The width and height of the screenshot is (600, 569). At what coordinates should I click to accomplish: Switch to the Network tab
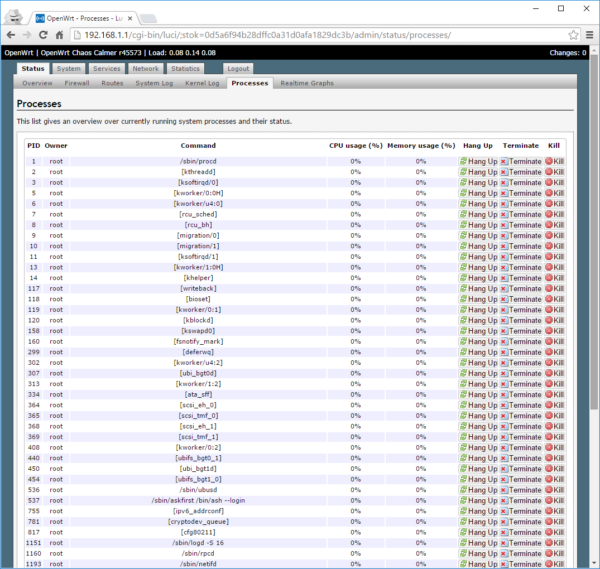click(146, 69)
